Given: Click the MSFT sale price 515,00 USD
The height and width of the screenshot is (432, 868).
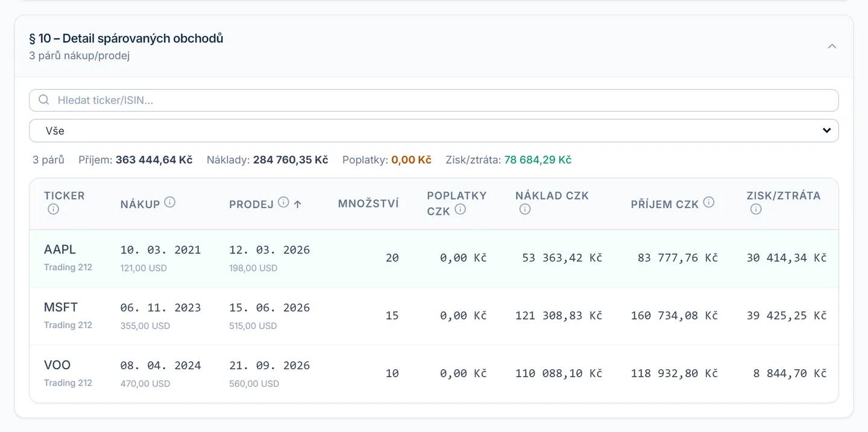Looking at the screenshot, I should [x=253, y=326].
